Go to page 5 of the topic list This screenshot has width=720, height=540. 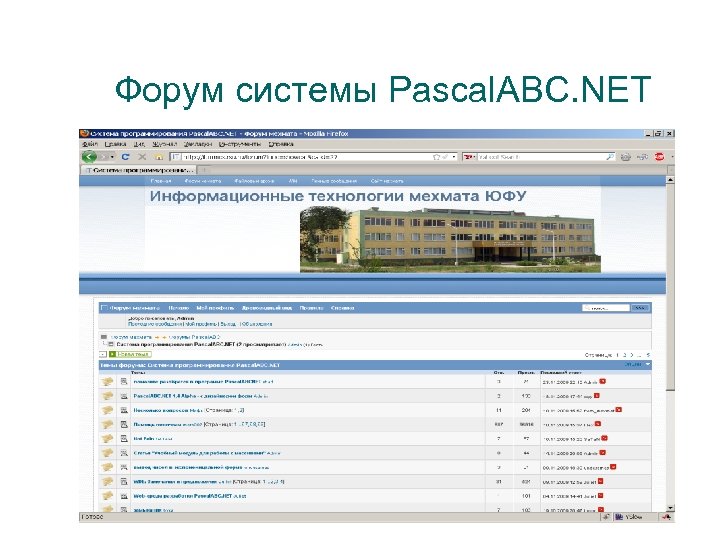(648, 355)
